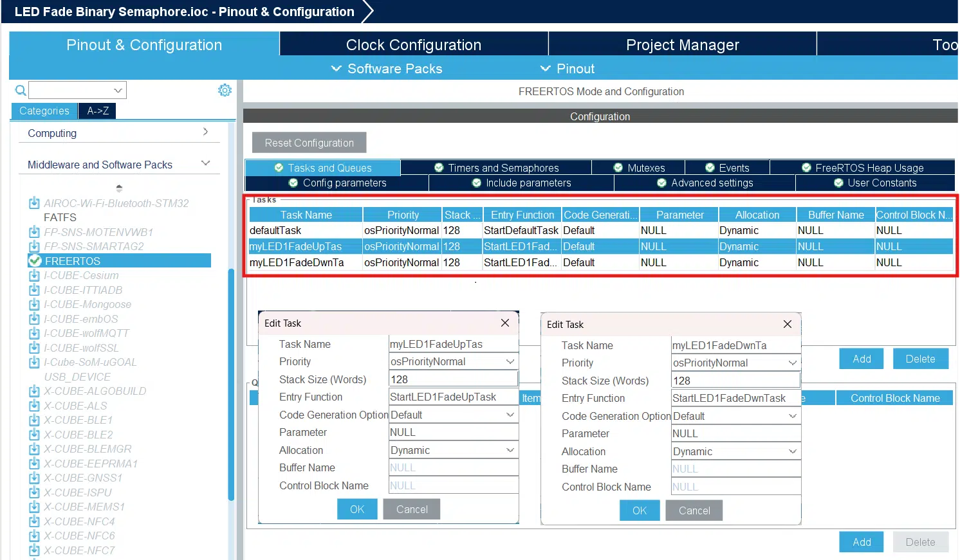Click download icon next to AIROC-Wi-Fi-Bluetooth-STM32
Viewport: 960px width, 560px height.
pos(35,203)
